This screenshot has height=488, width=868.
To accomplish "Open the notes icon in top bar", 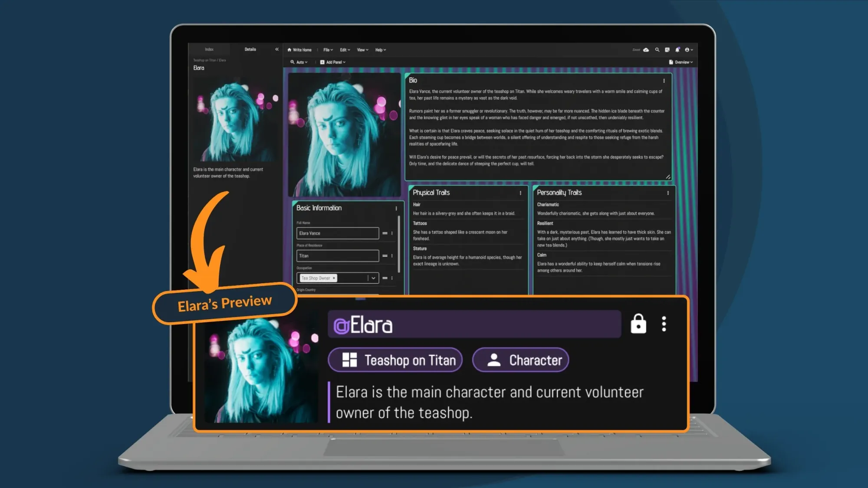I will 667,50.
